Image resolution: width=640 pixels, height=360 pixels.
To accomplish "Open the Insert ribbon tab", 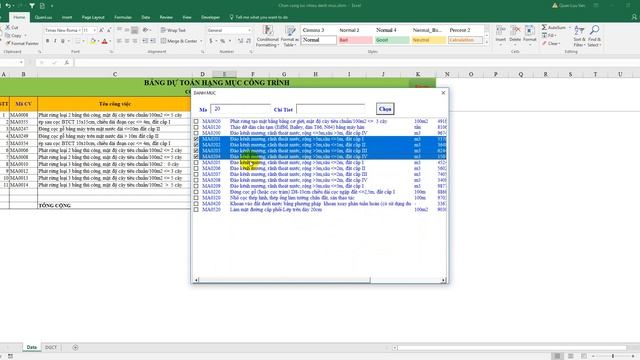I will pyautogui.click(x=67, y=17).
